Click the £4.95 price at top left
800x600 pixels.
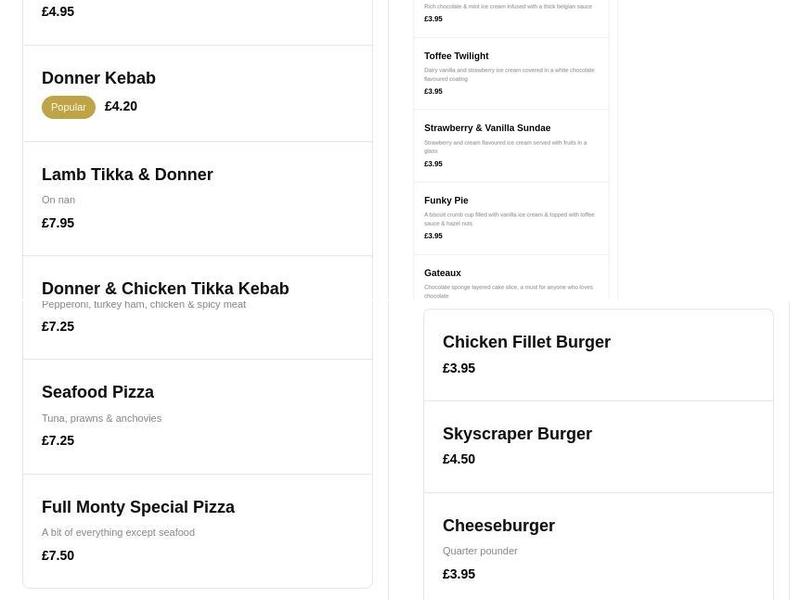[56, 12]
